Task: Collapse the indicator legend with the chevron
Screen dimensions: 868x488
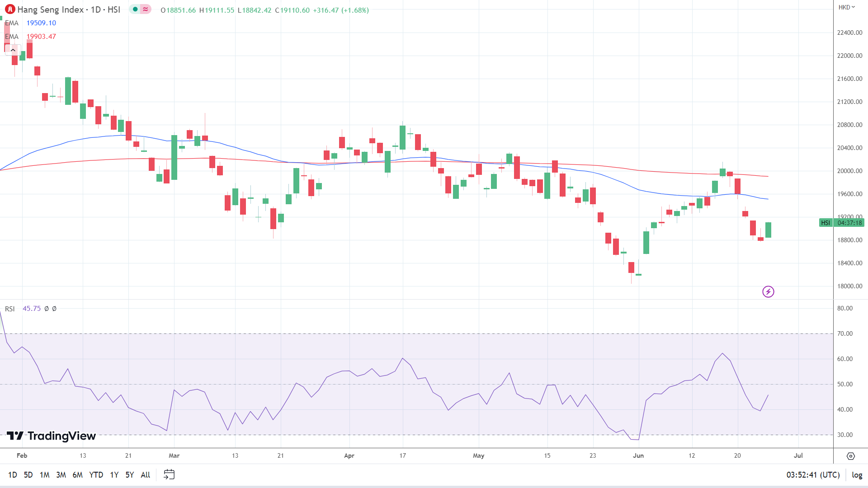Action: (x=13, y=50)
